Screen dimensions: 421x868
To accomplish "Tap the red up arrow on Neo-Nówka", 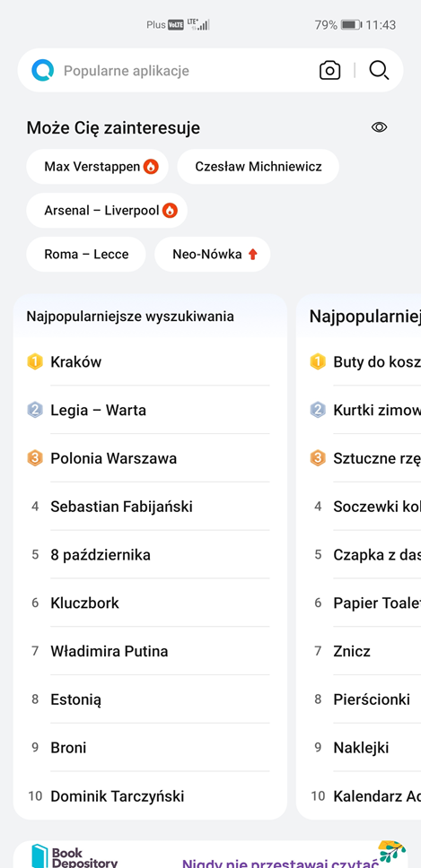I will pos(252,254).
